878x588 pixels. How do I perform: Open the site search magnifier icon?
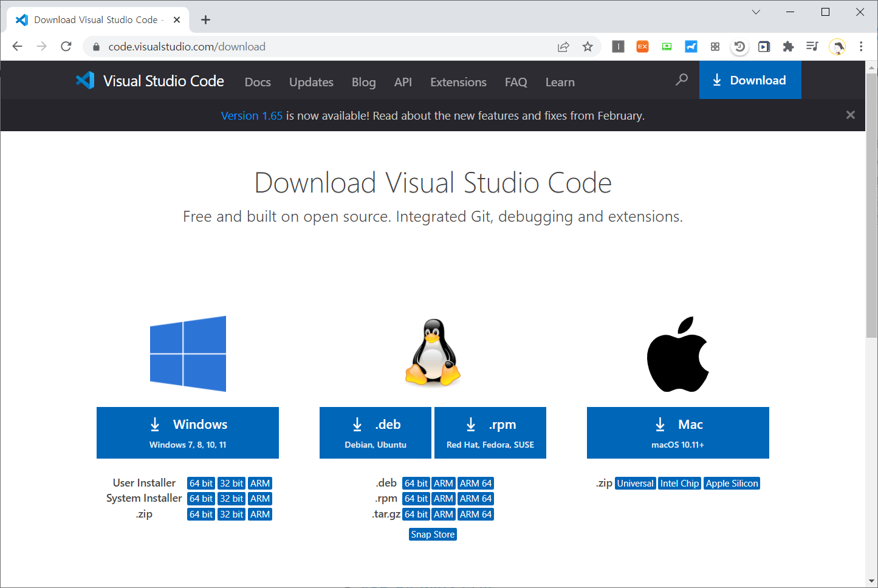click(682, 80)
